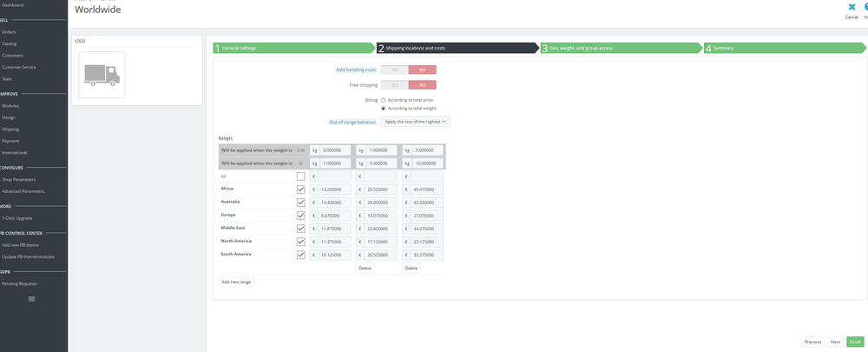Click the Previous button
This screenshot has height=352, width=868.
pyautogui.click(x=812, y=342)
